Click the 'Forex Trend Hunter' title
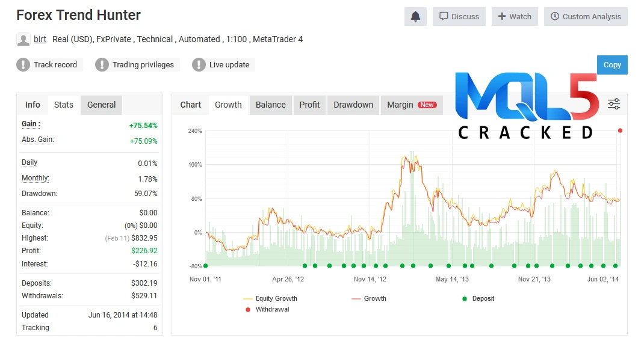This screenshot has width=644, height=347. coord(78,15)
